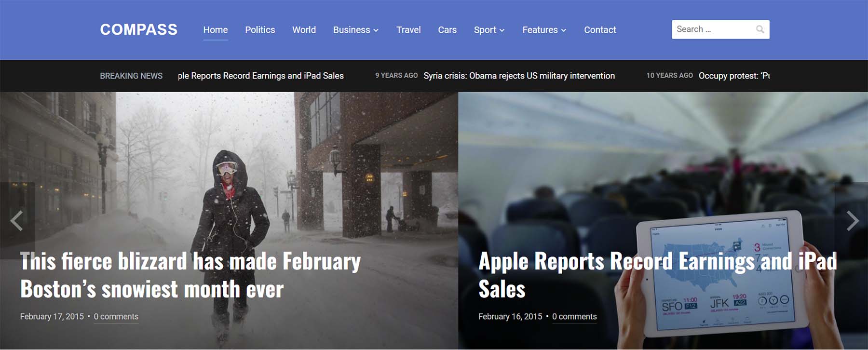
Task: Open the Politics section
Action: (260, 30)
